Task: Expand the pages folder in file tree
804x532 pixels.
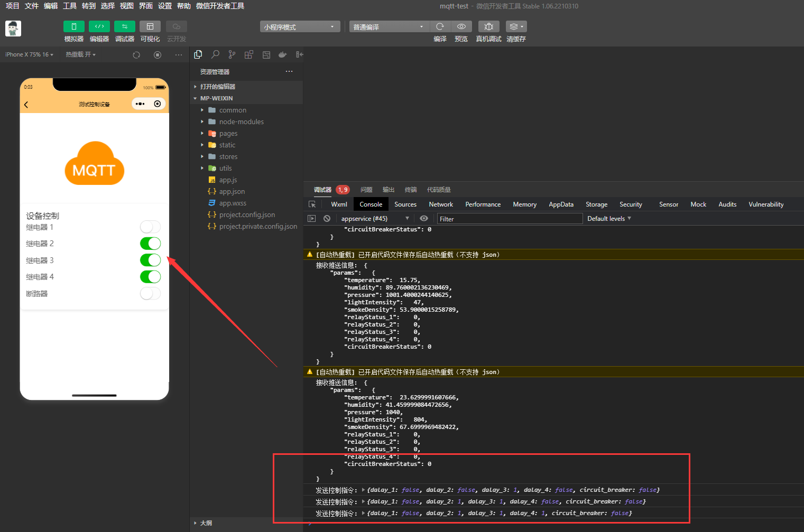Action: tap(228, 134)
